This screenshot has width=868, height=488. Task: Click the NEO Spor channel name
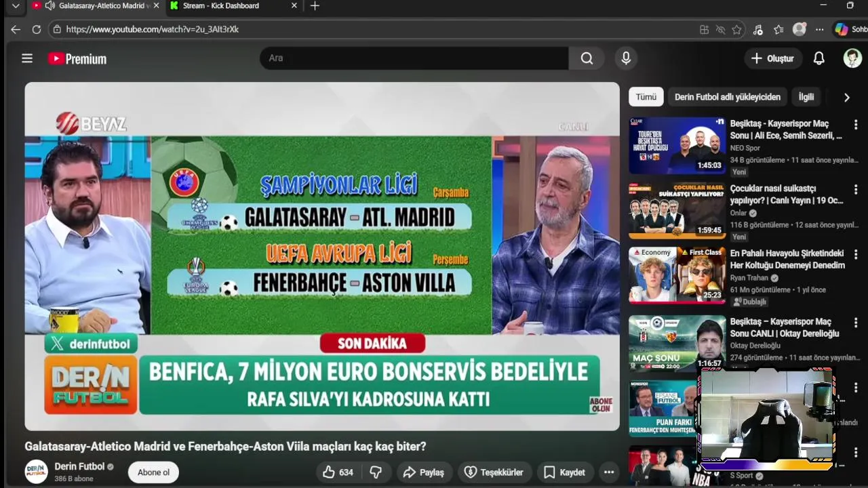tap(745, 148)
